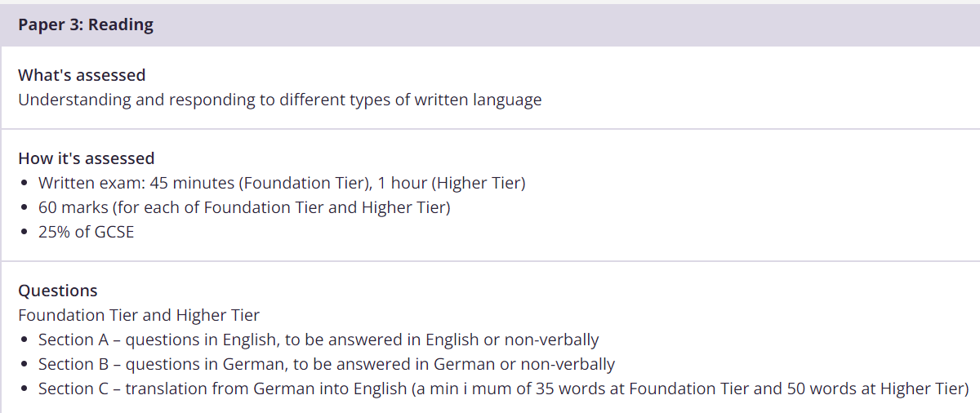The image size is (980, 413).
Task: Click the 'Section A' bullet text
Action: tap(318, 340)
